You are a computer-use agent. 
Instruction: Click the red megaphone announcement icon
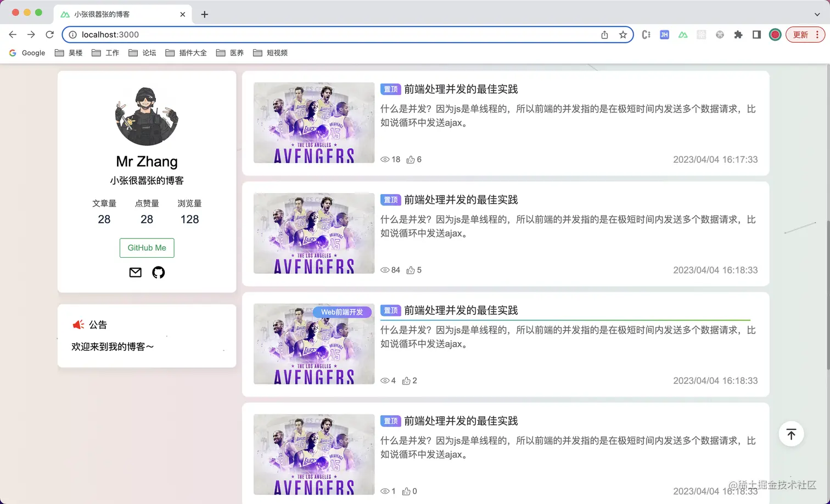(x=78, y=325)
